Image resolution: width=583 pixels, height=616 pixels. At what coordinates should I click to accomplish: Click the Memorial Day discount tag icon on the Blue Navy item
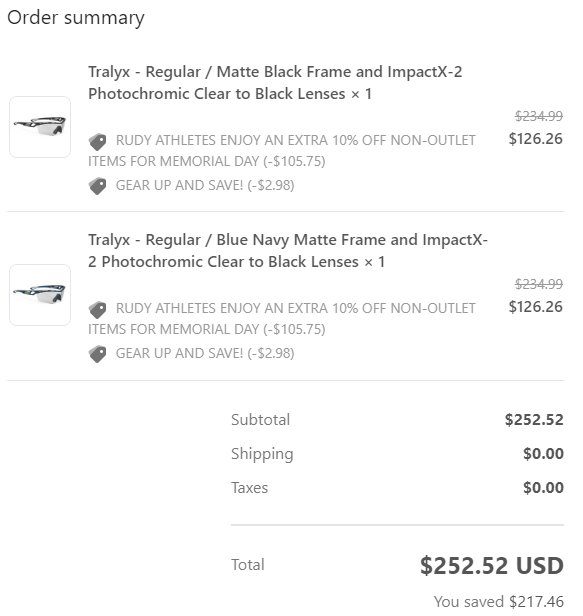click(x=97, y=310)
